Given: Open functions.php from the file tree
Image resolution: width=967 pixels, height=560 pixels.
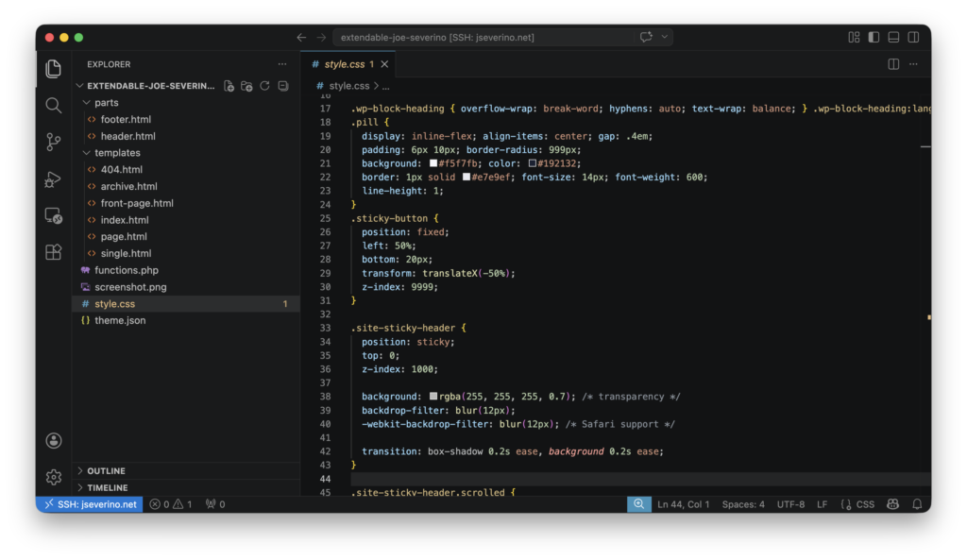Looking at the screenshot, I should [127, 270].
